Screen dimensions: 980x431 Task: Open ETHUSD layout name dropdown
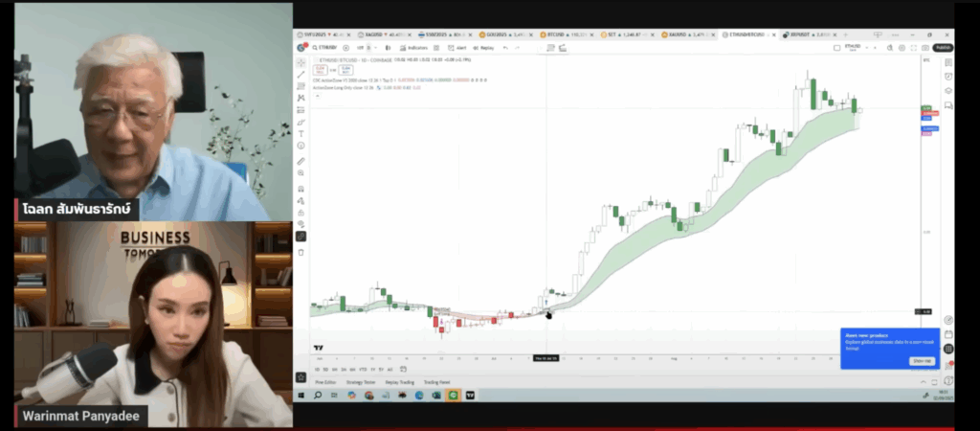coord(847,47)
